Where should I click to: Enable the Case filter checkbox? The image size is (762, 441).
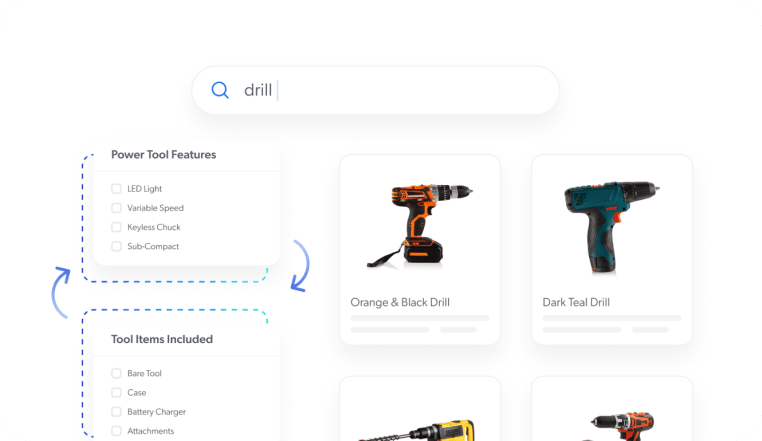116,392
